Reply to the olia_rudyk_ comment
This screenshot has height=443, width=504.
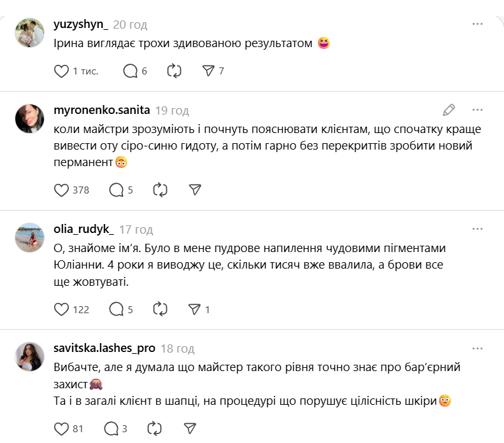click(116, 309)
